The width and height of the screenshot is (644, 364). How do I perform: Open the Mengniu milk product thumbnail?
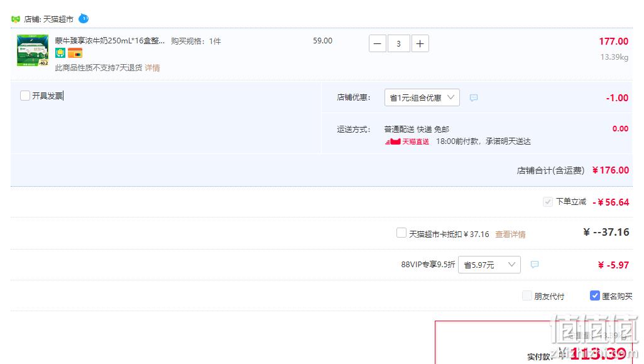point(33,50)
